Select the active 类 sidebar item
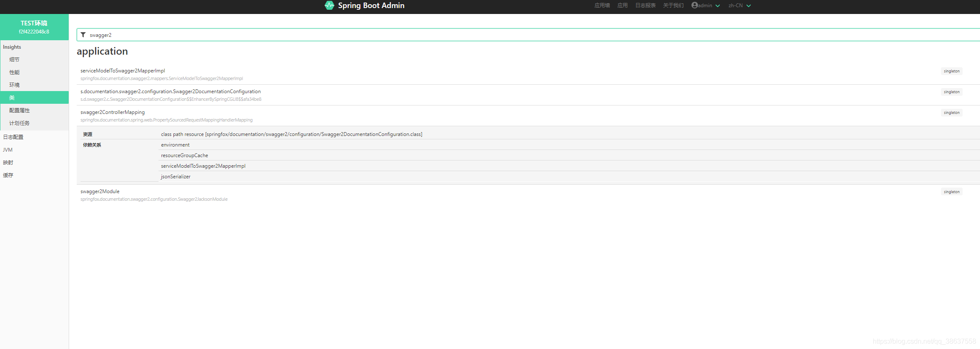The height and width of the screenshot is (349, 980). click(34, 97)
